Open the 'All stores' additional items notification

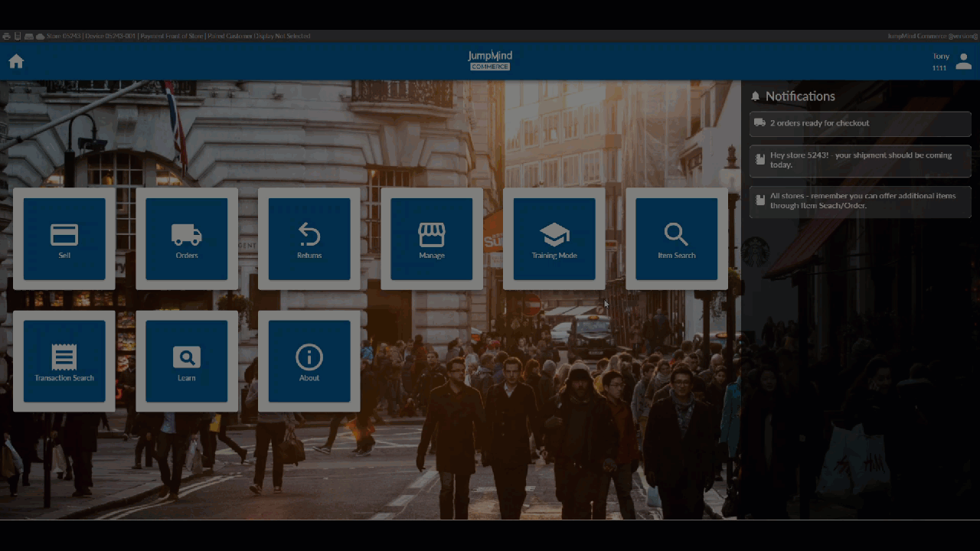click(860, 201)
